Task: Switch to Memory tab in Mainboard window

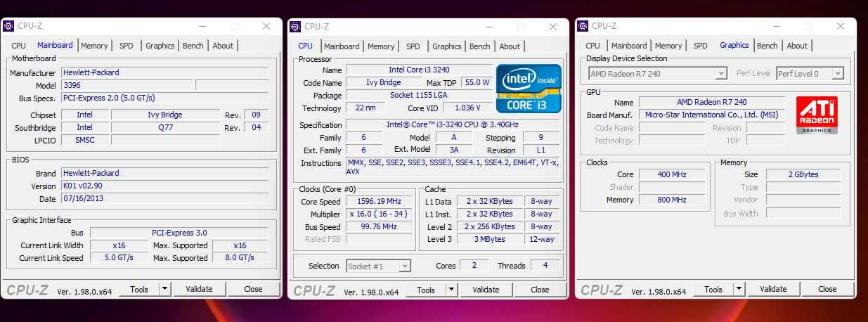Action: coord(94,46)
